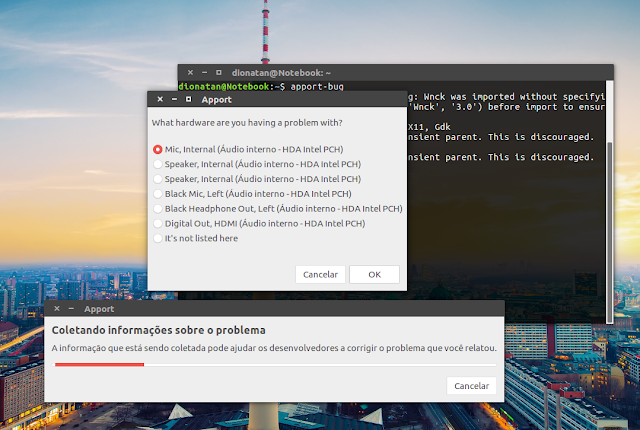The image size is (640, 430).
Task: Click the informação sendo coletada description text
Action: click(x=274, y=348)
